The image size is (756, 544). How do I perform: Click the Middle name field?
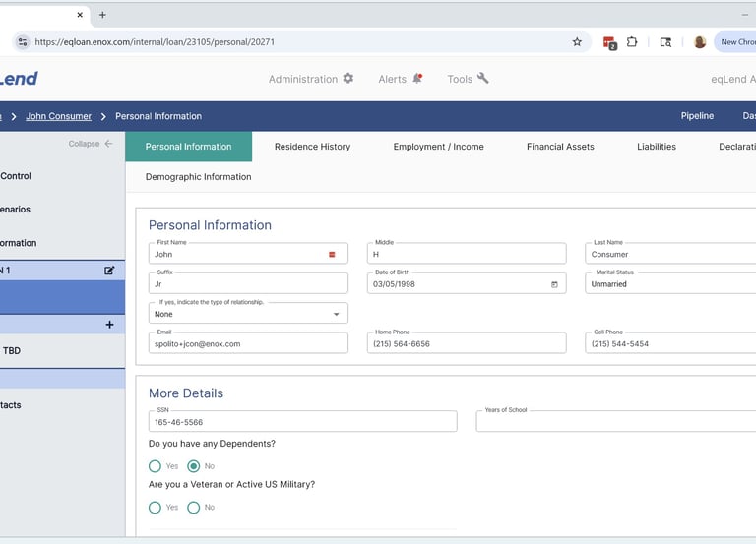(x=467, y=254)
